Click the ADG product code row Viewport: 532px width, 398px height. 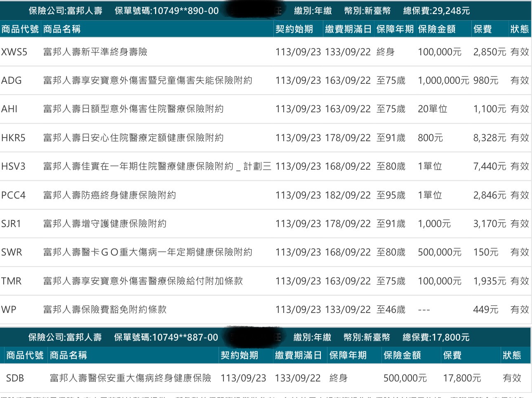(x=12, y=81)
